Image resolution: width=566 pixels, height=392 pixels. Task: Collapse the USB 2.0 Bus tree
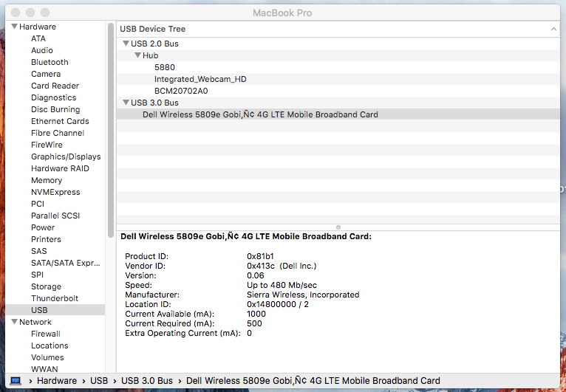126,44
